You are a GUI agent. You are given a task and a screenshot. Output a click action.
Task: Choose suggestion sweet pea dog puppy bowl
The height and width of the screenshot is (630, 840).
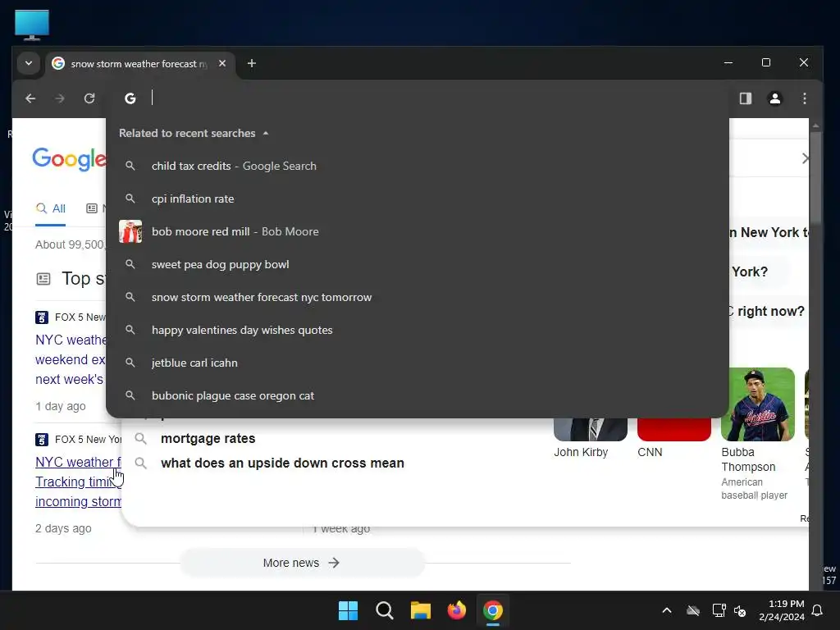[418, 264]
